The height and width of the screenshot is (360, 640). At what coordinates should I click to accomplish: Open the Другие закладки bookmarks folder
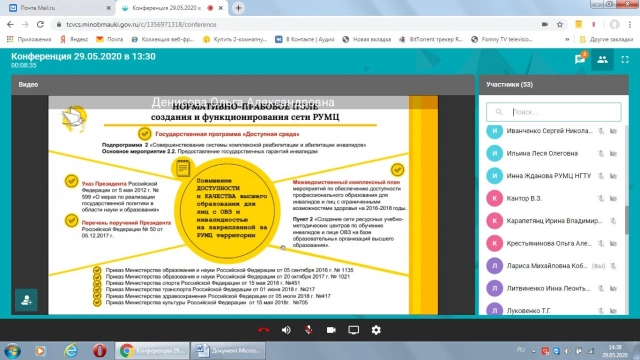pyautogui.click(x=607, y=39)
